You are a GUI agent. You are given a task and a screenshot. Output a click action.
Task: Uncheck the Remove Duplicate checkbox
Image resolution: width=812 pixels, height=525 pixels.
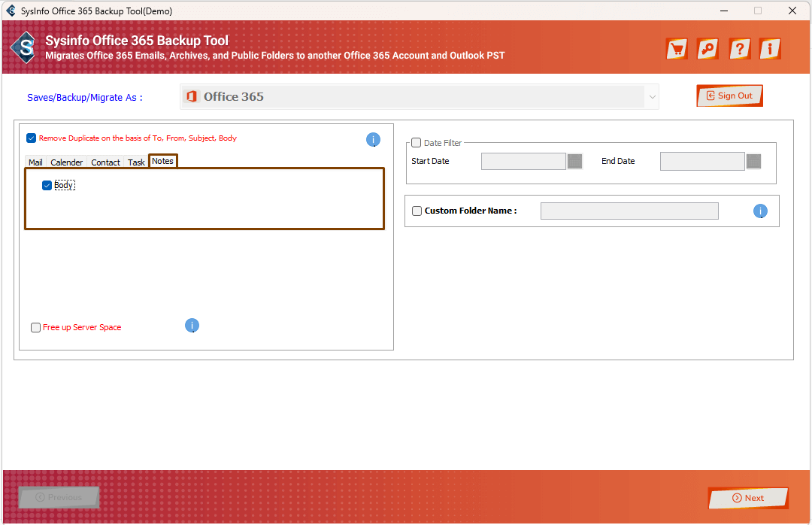(31, 138)
